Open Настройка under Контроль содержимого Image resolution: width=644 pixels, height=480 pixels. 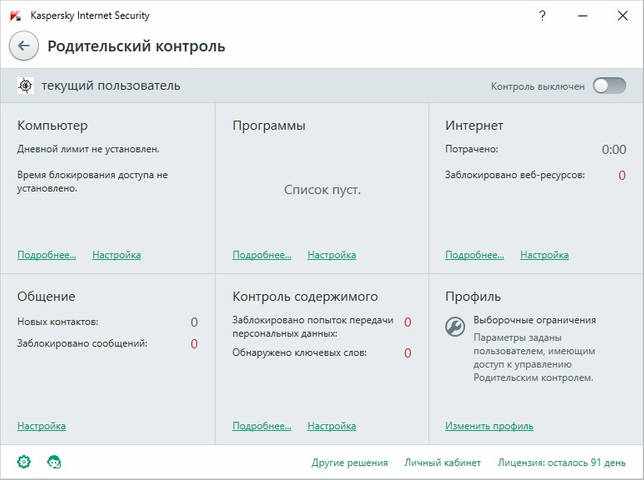click(331, 426)
